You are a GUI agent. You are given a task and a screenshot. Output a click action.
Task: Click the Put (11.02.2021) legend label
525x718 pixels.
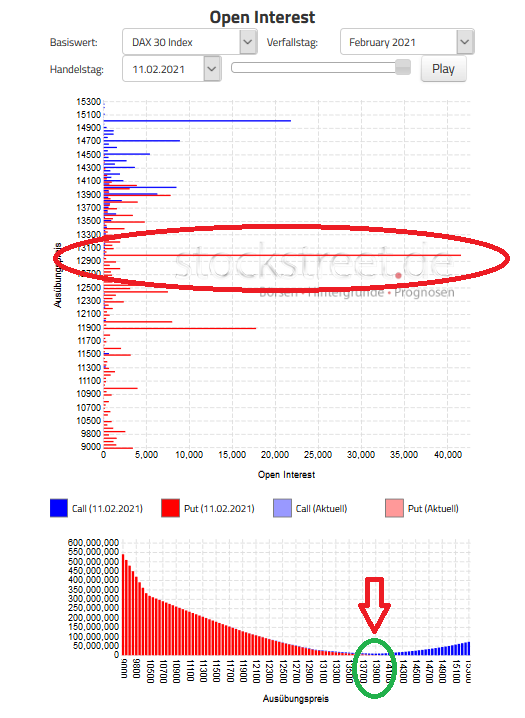pyautogui.click(x=219, y=509)
